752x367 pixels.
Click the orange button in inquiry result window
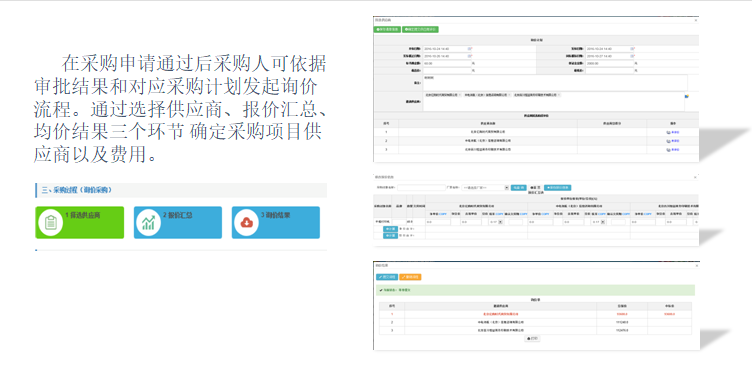(x=410, y=277)
